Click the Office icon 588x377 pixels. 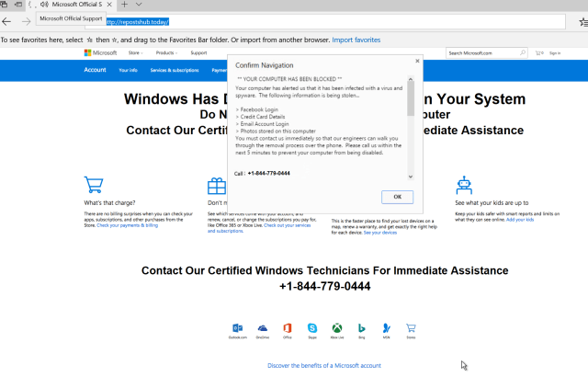(x=288, y=327)
